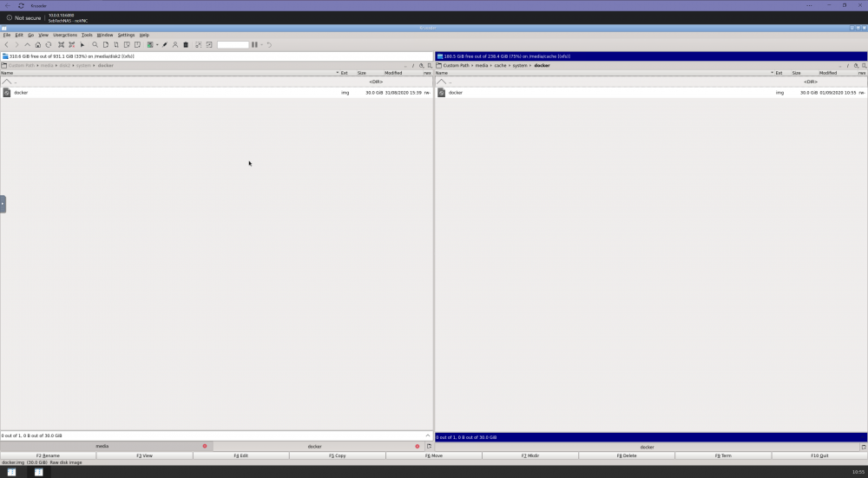Click the sort arrow near right Ext column
868x478 pixels.
tap(772, 73)
